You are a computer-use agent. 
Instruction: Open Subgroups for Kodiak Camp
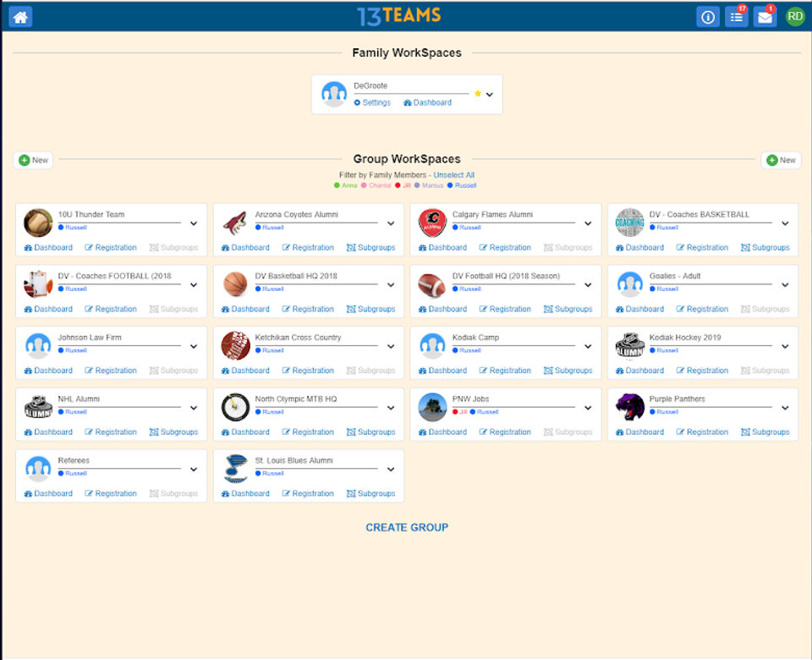coord(568,371)
